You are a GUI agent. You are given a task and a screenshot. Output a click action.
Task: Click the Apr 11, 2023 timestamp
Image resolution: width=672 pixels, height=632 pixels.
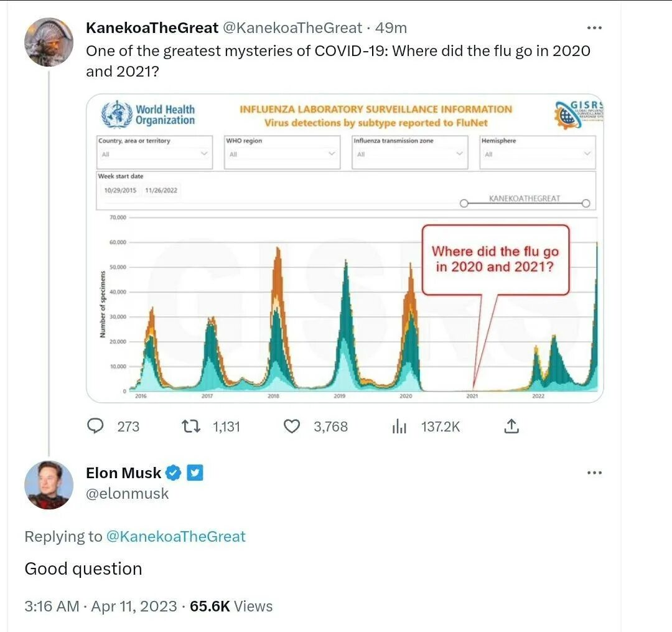pos(134,606)
